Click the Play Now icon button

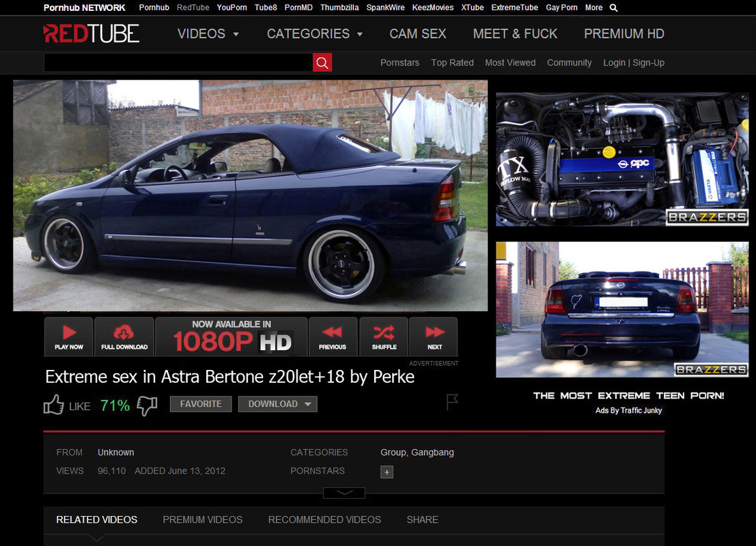(69, 337)
